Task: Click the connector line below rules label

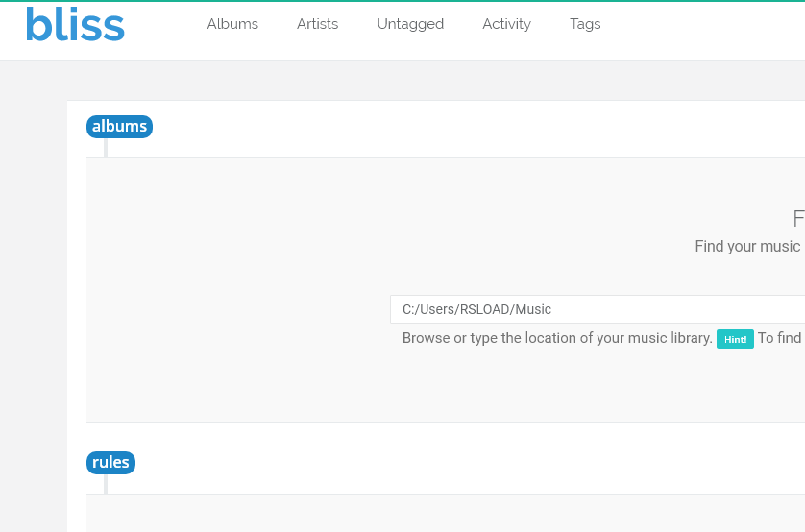Action: pos(106,483)
